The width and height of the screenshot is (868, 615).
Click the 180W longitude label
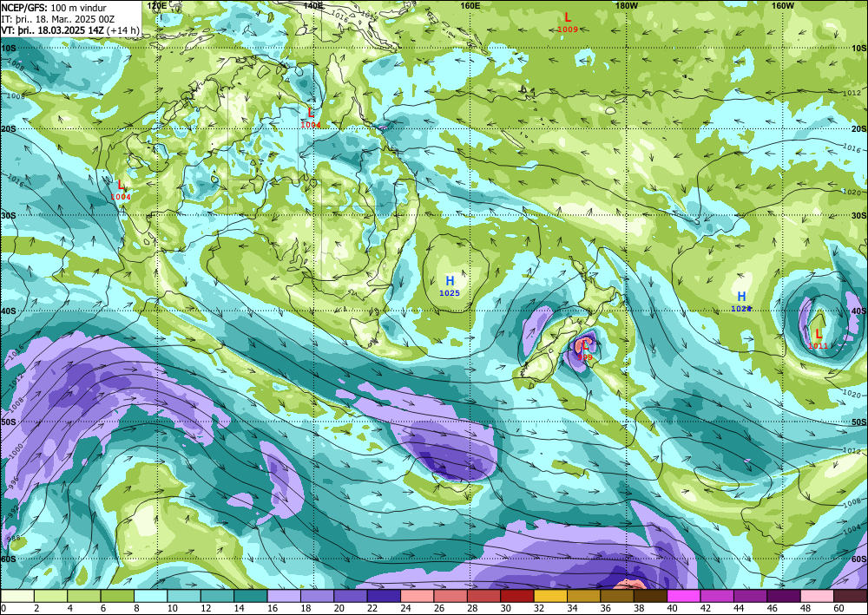(627, 5)
